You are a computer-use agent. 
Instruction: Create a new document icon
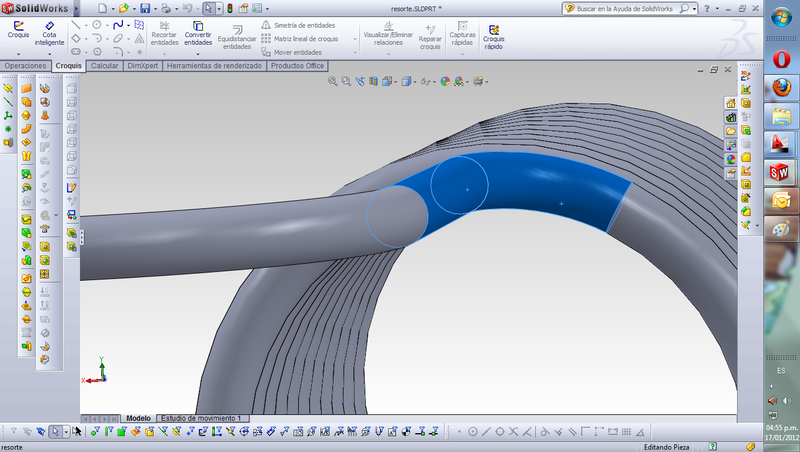click(x=103, y=8)
